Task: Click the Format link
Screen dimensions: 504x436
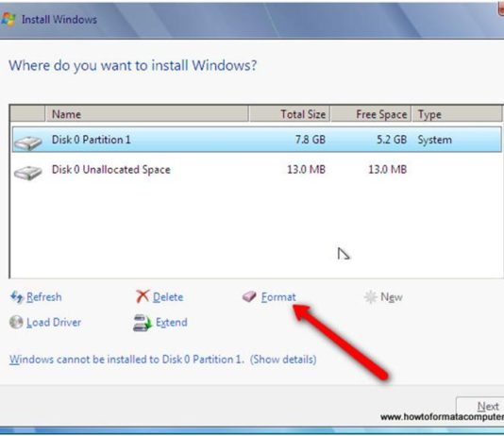Action: (278, 297)
